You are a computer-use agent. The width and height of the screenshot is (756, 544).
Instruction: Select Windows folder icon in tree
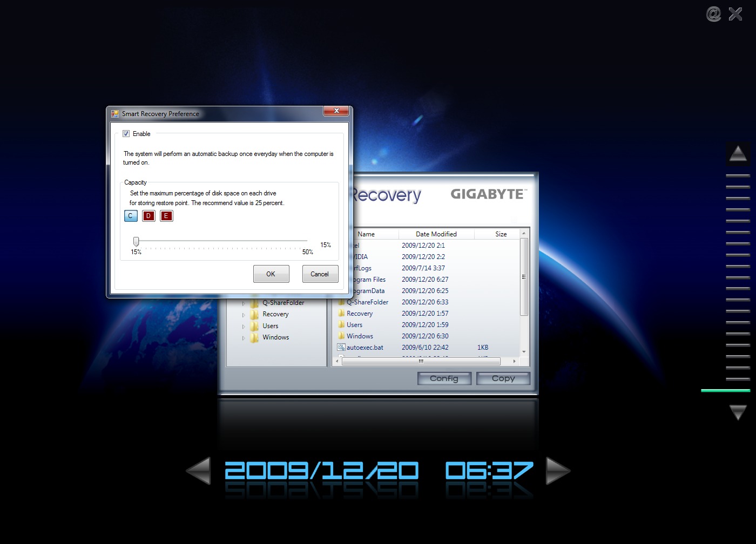click(254, 337)
